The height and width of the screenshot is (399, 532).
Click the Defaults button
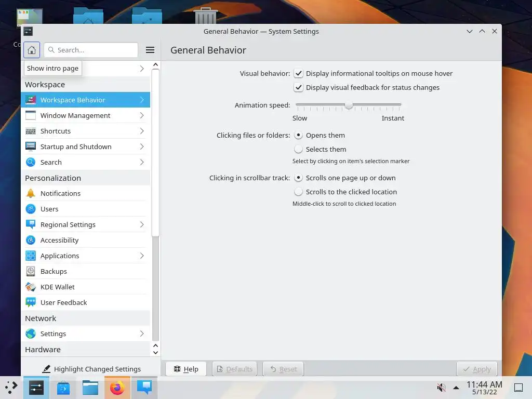(234, 369)
